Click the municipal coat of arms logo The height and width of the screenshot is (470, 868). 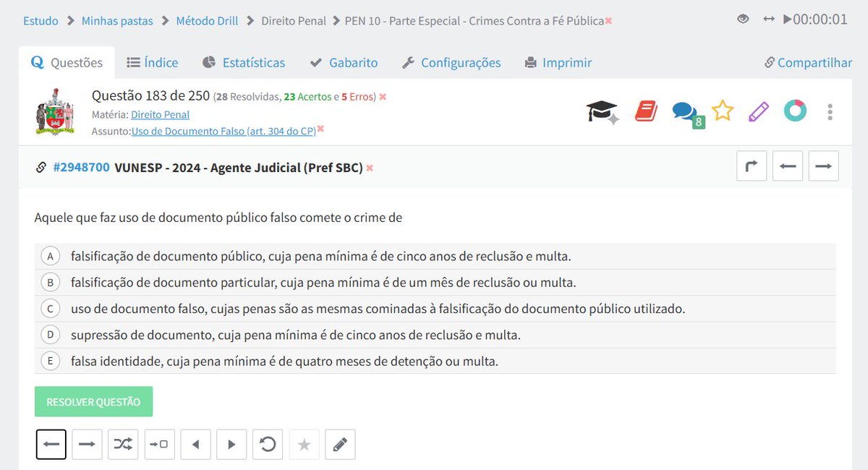55,112
